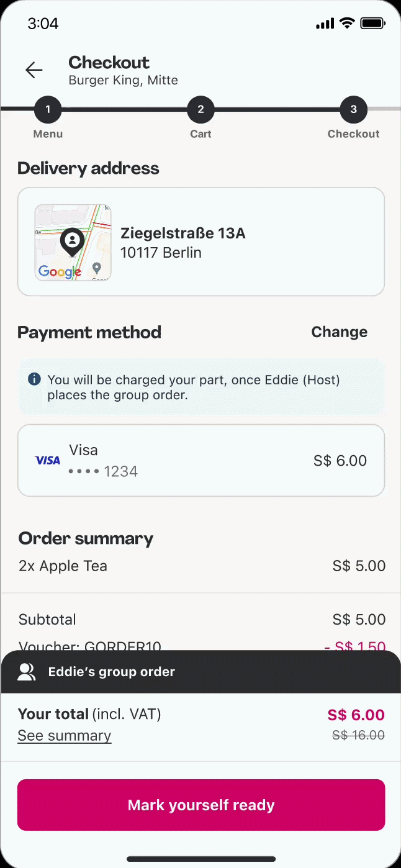Tap the battery icon in status bar

point(373,24)
